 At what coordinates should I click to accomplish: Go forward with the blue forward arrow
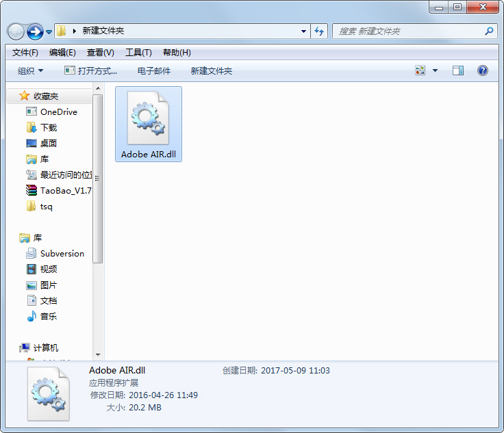[x=35, y=31]
